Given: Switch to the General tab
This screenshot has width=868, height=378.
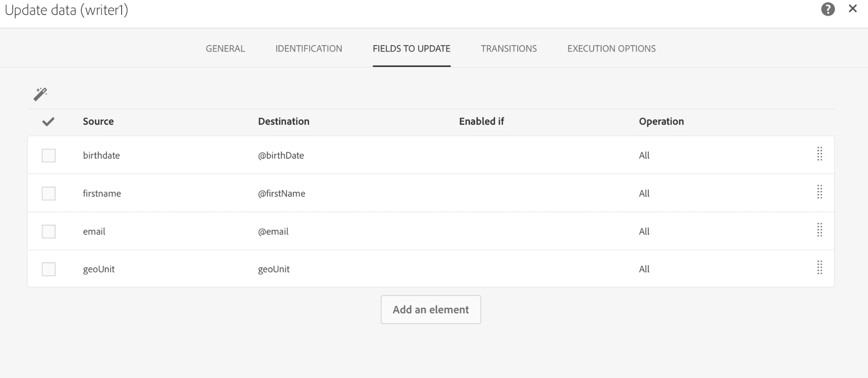Looking at the screenshot, I should pos(225,48).
